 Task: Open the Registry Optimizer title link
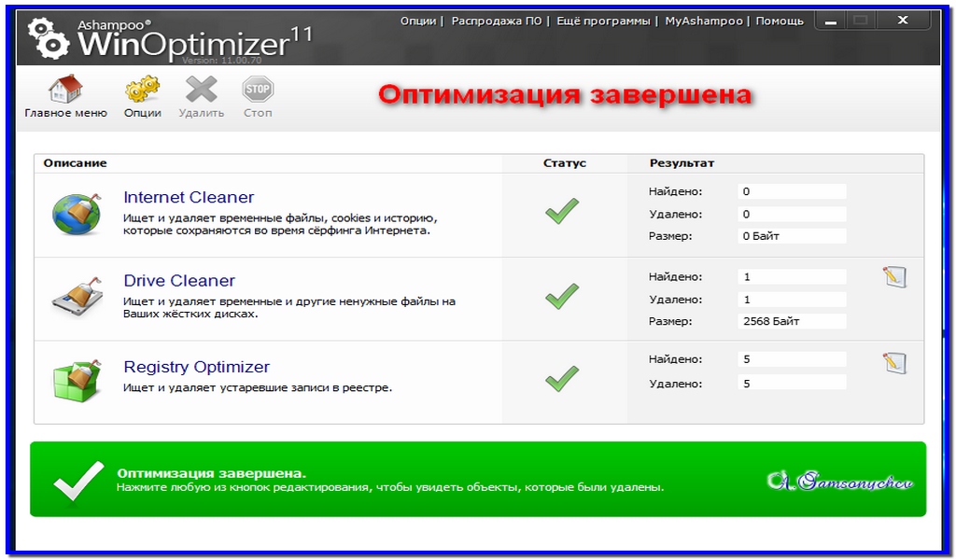(x=196, y=367)
